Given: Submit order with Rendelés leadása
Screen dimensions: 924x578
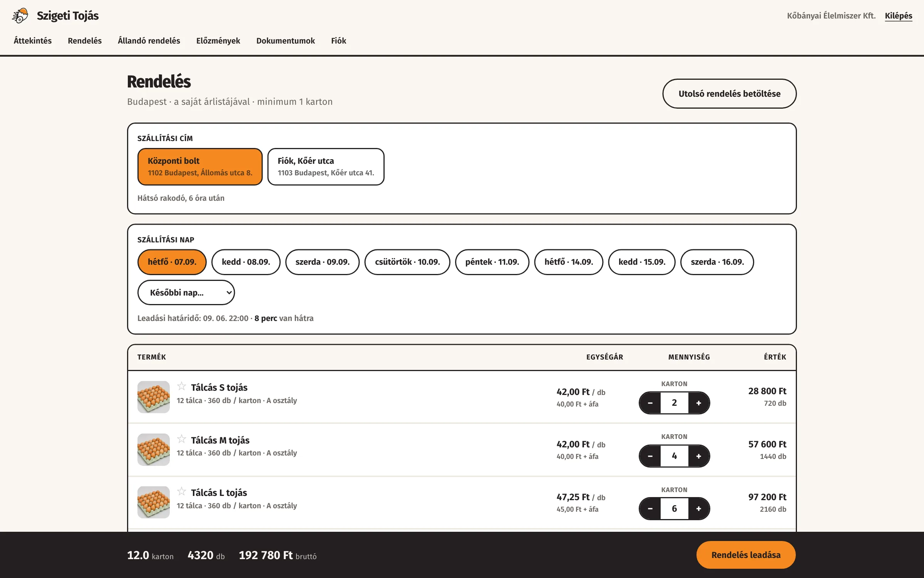Looking at the screenshot, I should [x=746, y=555].
